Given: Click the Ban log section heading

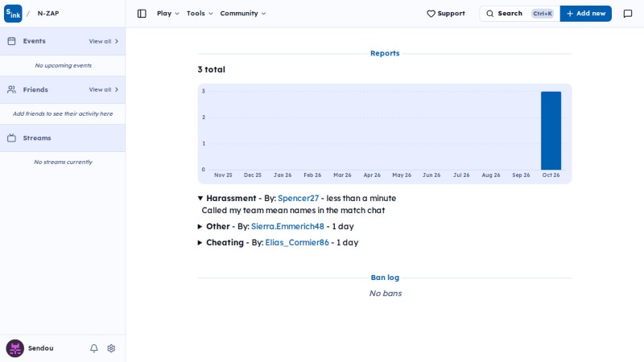Looking at the screenshot, I should click(x=385, y=278).
